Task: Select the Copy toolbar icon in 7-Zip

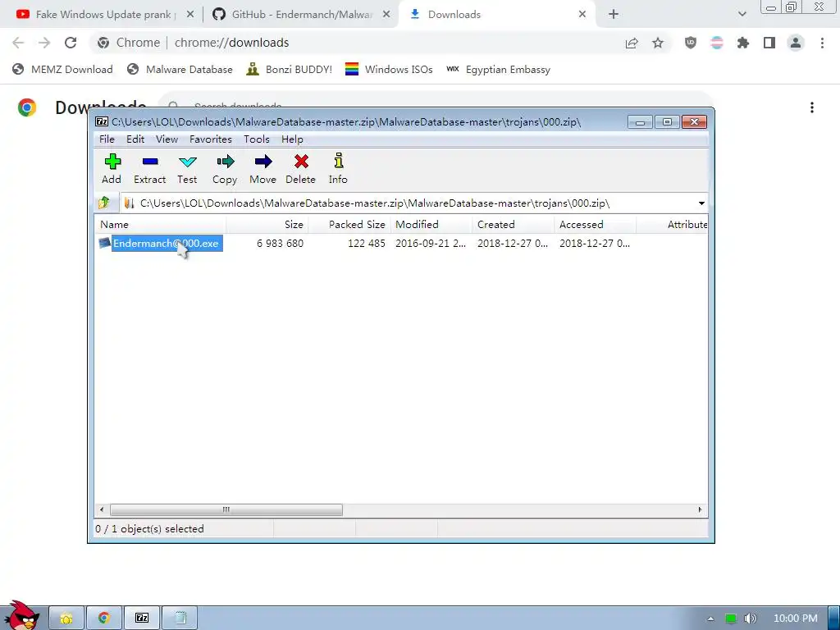Action: tap(225, 169)
